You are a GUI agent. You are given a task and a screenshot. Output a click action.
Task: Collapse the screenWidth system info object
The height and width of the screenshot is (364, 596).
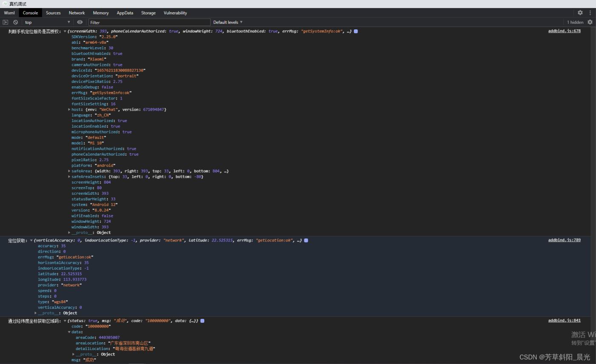[x=65, y=31]
